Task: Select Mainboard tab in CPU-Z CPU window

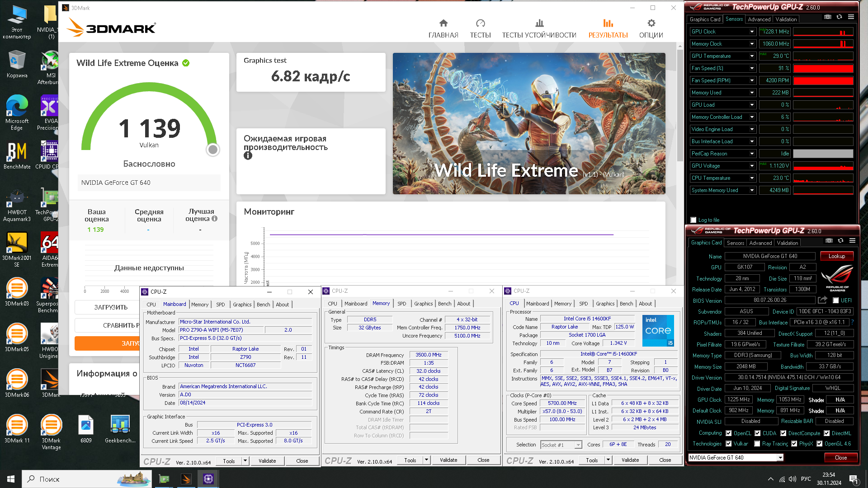Action: (x=537, y=304)
